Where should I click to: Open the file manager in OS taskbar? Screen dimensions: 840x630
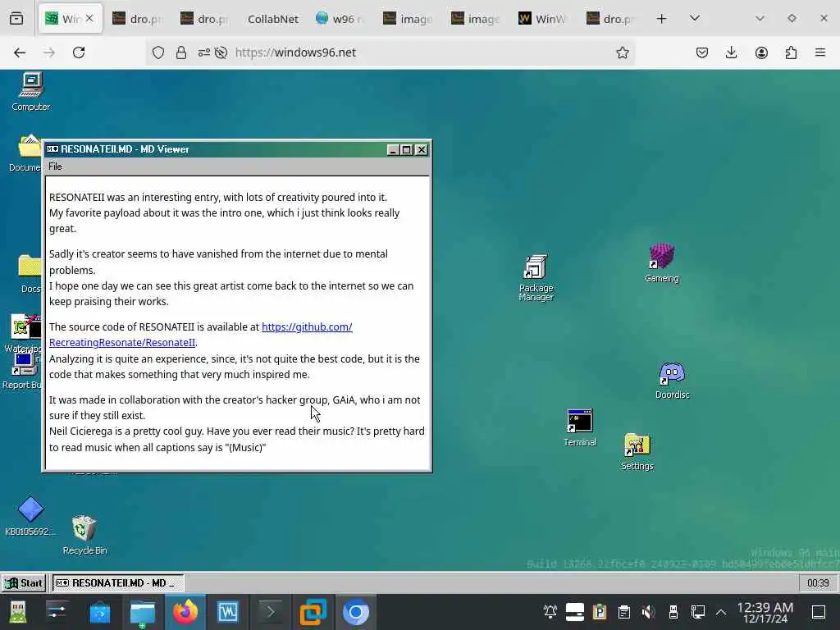coord(143,612)
